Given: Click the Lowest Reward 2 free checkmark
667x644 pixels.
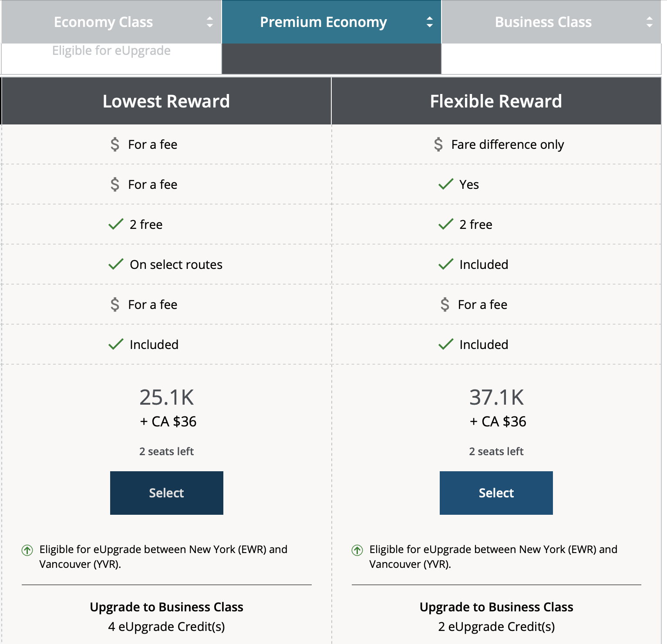Looking at the screenshot, I should click(x=116, y=225).
